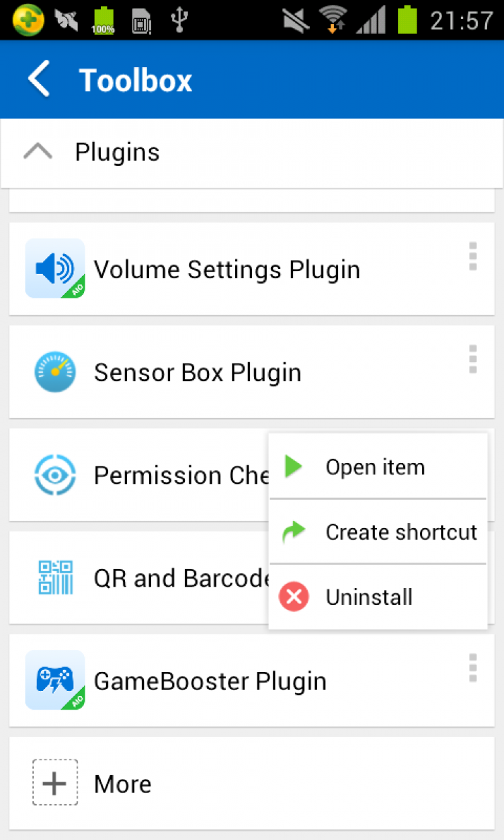Viewport: 504px width, 840px height.
Task: Tap the Permission Check eye icon
Action: click(55, 475)
